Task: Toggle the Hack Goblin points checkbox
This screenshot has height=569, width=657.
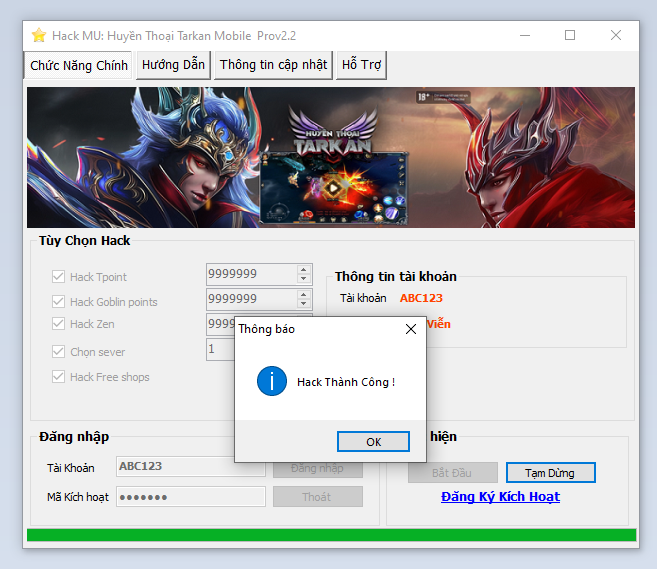Action: point(58,302)
